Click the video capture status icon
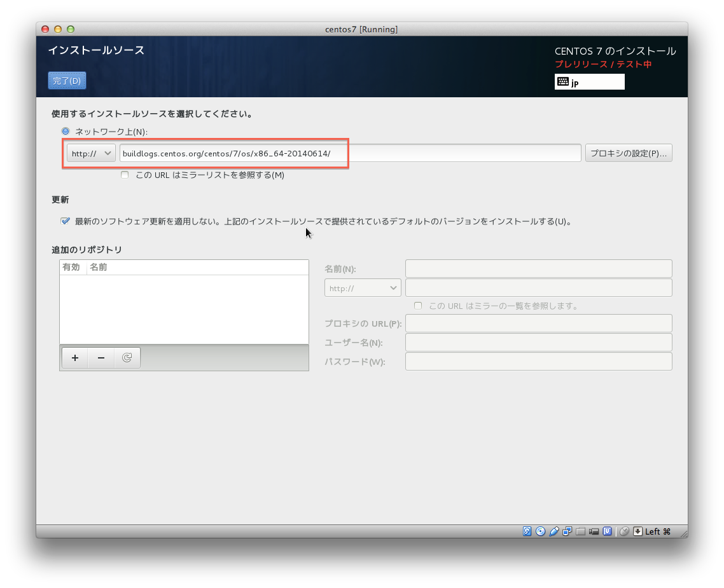 click(594, 531)
